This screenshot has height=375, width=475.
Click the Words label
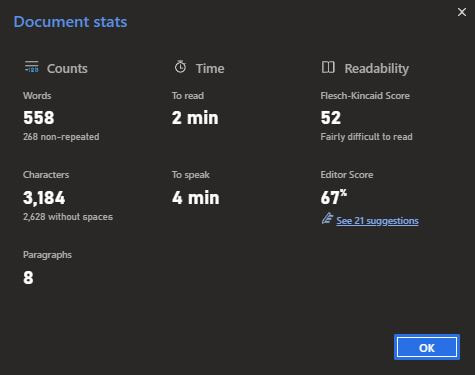coord(37,96)
